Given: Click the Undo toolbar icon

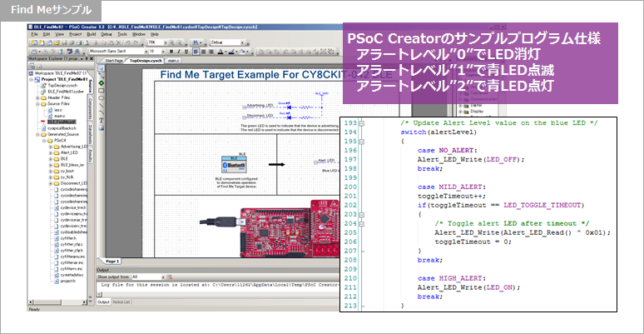Looking at the screenshot, I should coord(128,42).
